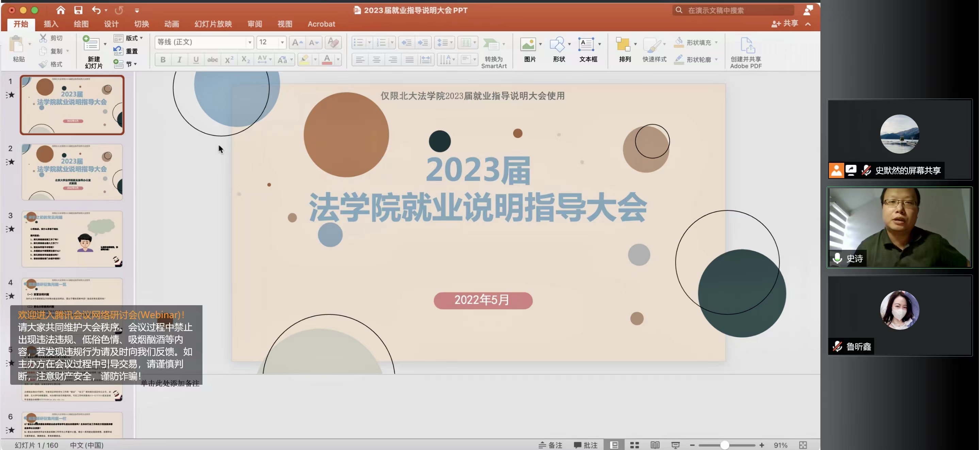Click the zoom slider handle
The image size is (980, 450).
[x=724, y=445]
